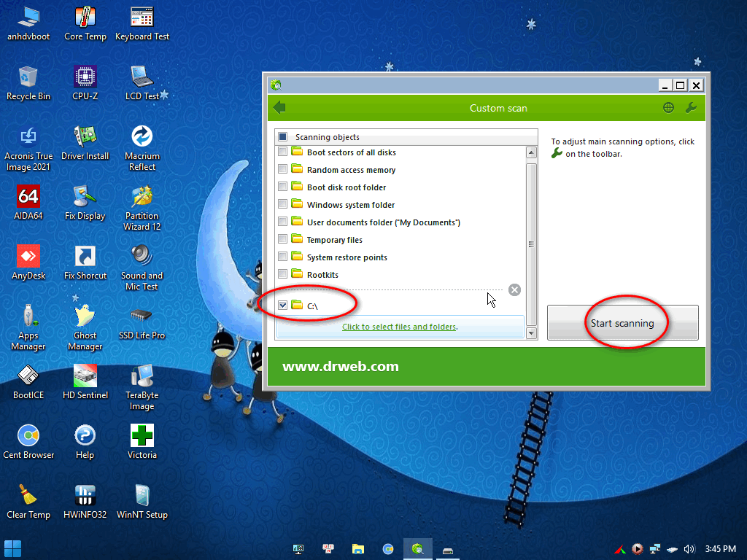This screenshot has width=747, height=560.
Task: Tick the Boot disk root folder checkbox
Action: tap(282, 187)
